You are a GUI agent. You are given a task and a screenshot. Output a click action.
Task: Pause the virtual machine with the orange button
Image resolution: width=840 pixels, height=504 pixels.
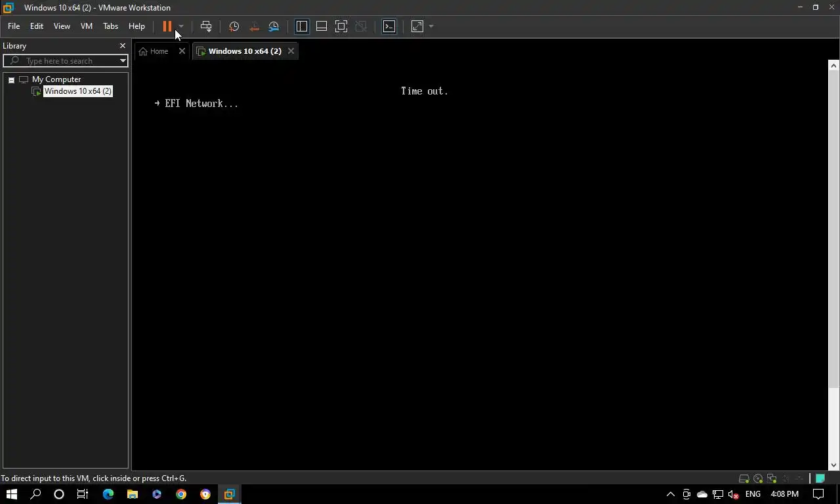tap(167, 26)
